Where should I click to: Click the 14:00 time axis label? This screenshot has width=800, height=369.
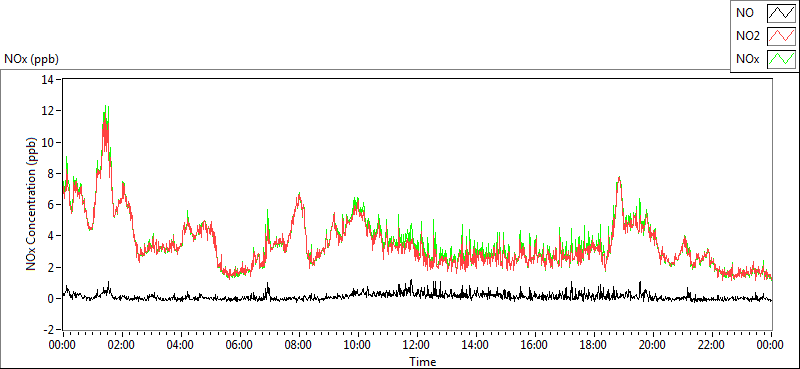coord(476,345)
